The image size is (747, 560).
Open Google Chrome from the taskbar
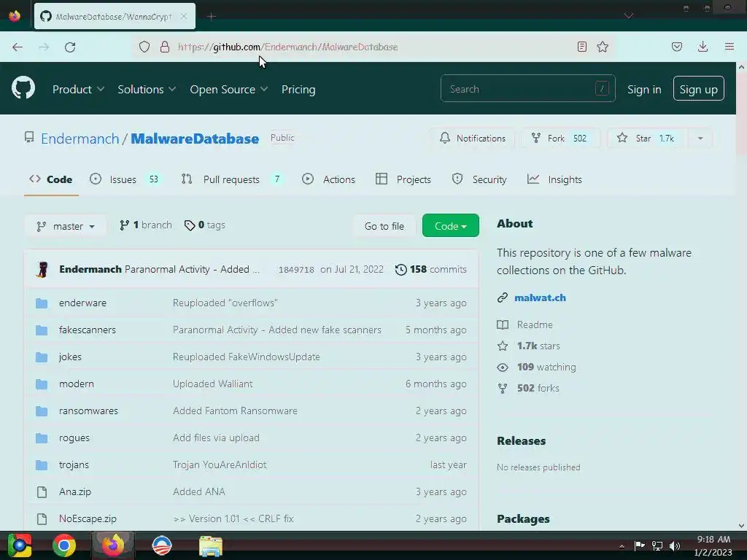pos(64,545)
